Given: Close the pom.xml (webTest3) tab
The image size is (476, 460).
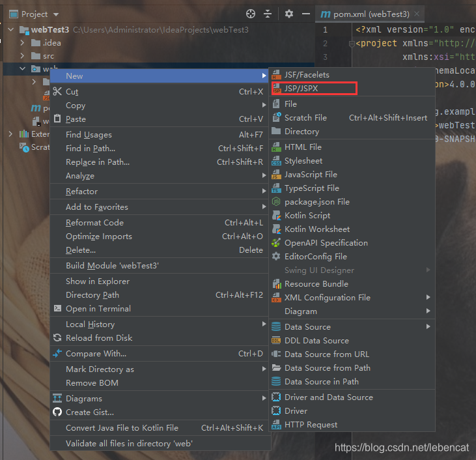Looking at the screenshot, I should [x=417, y=14].
